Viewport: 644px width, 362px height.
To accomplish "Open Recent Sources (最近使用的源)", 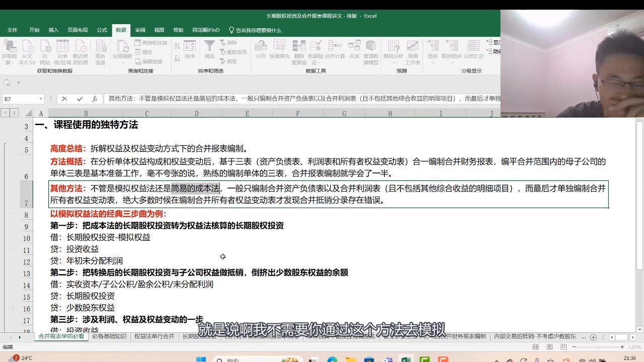I will [x=80, y=52].
